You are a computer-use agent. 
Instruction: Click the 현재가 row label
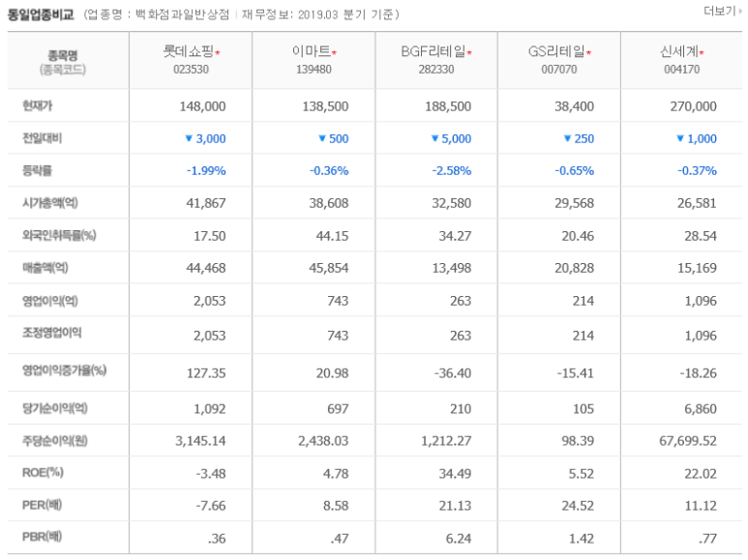point(37,105)
